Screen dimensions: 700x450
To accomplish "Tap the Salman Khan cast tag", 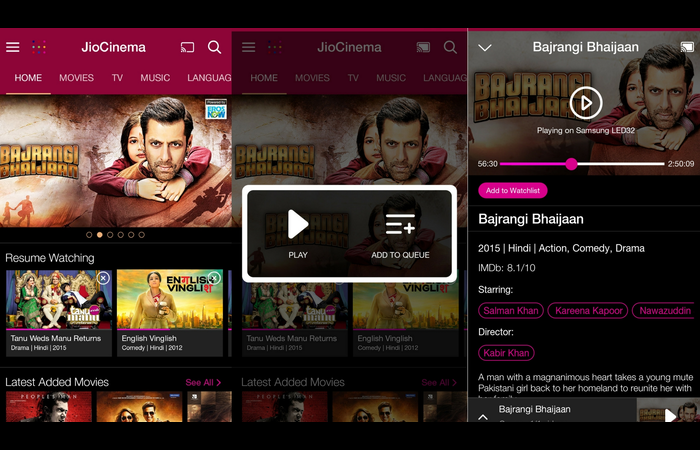I will 511,311.
